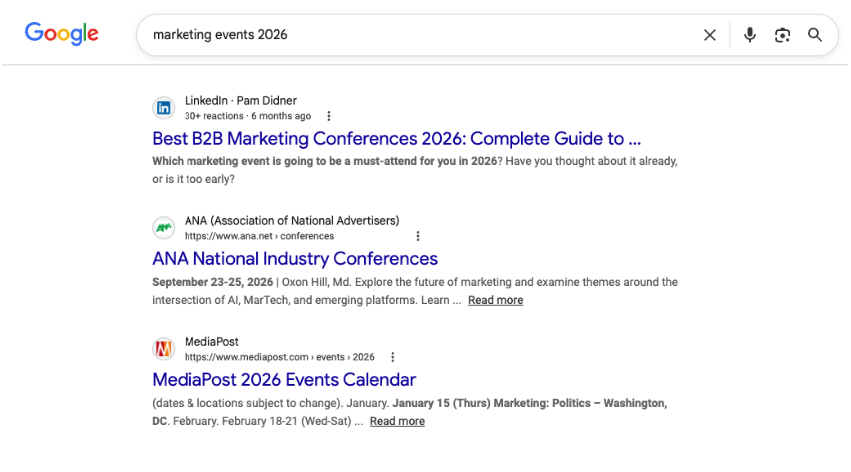
Task: Click Read more on the ANA result
Action: [496, 300]
